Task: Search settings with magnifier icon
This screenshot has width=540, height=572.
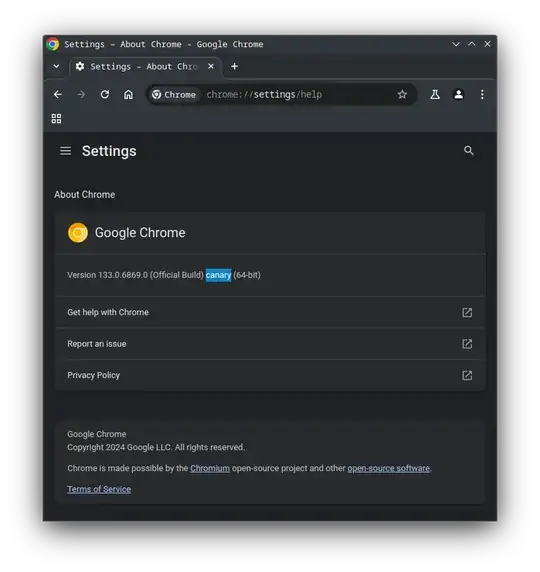Action: click(469, 151)
